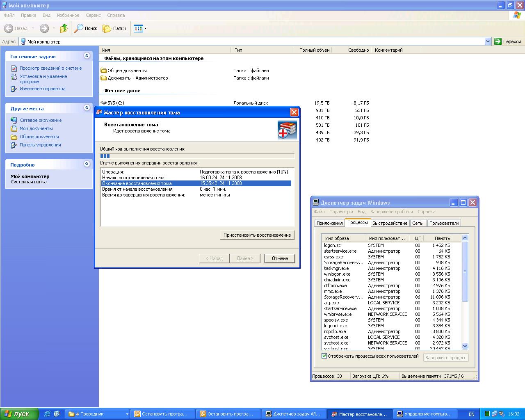Collapse the Системные задачи panel
Screen dimensions: 525x420
tap(87, 56)
